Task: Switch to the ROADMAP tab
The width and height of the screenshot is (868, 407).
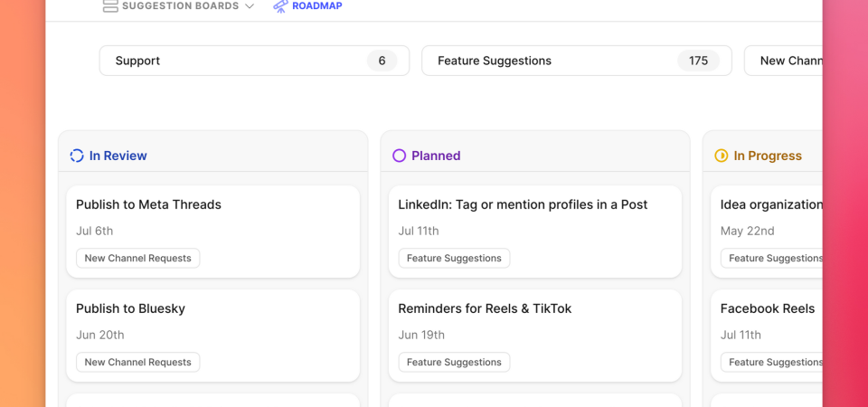Action: pyautogui.click(x=317, y=6)
